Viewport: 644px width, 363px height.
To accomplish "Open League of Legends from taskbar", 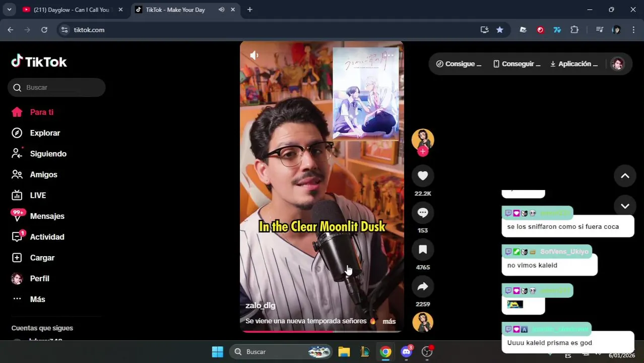I will coord(365,351).
